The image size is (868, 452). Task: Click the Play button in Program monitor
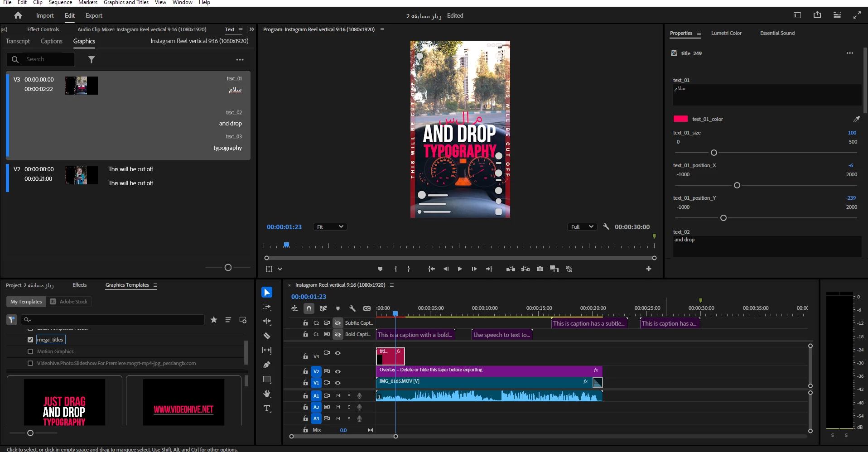460,269
